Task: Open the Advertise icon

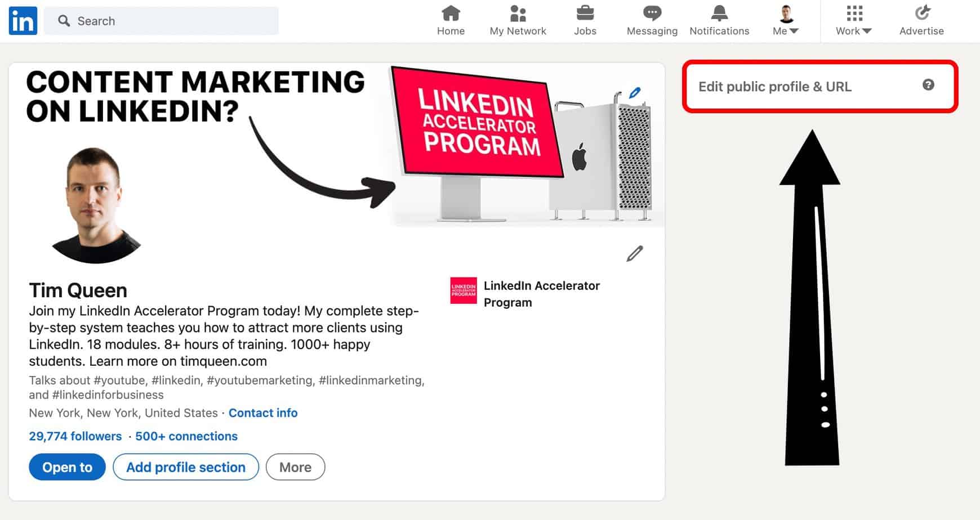Action: (921, 13)
